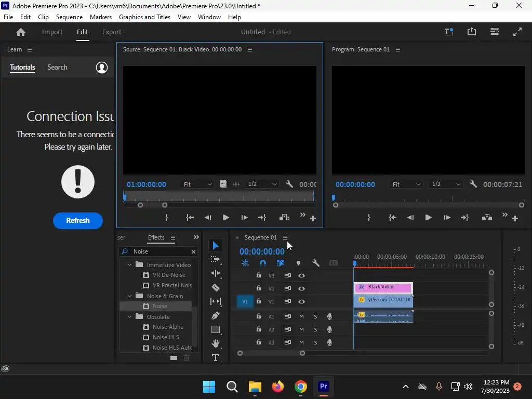Click Source monitor Insert/Overwrite icon
The image size is (532, 399).
(x=284, y=218)
